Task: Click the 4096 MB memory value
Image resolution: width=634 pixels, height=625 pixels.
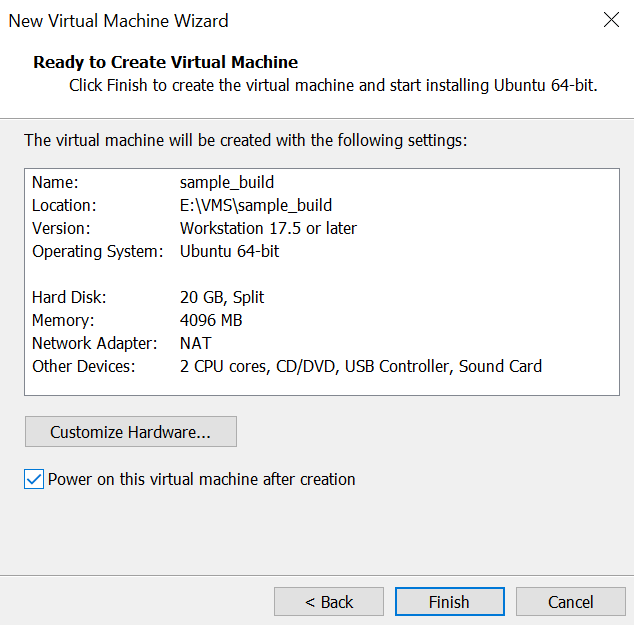Action: coord(211,320)
